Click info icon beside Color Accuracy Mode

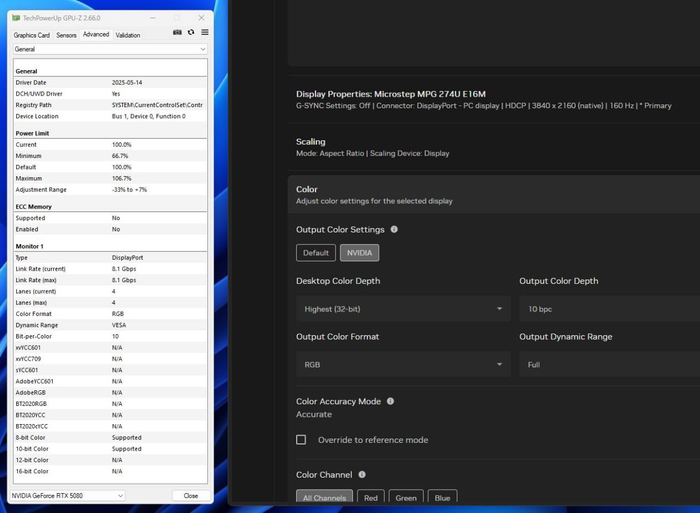(x=390, y=402)
